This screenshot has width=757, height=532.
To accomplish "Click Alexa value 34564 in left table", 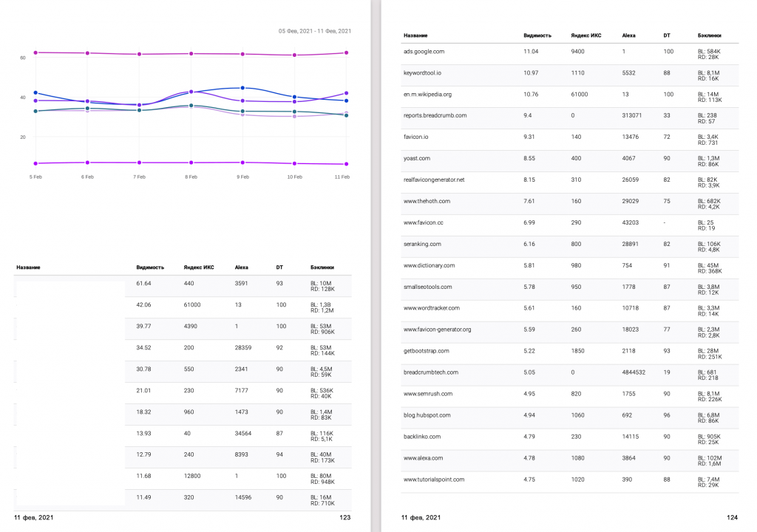I will [x=242, y=434].
